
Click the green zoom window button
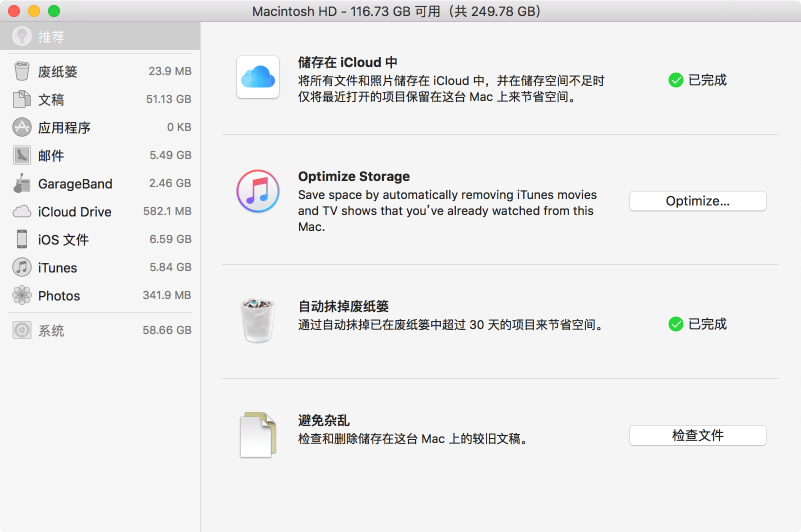(x=54, y=11)
